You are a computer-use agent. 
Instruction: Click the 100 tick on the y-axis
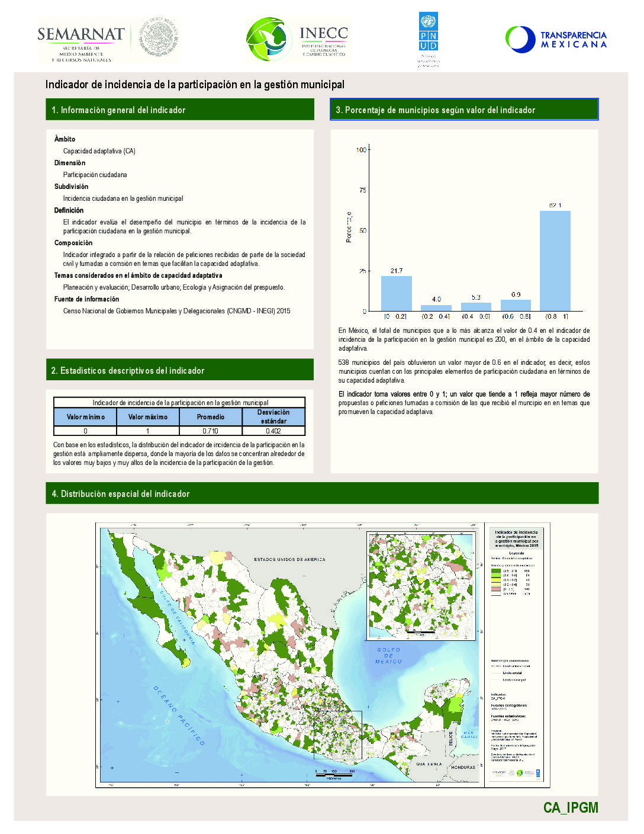(361, 150)
